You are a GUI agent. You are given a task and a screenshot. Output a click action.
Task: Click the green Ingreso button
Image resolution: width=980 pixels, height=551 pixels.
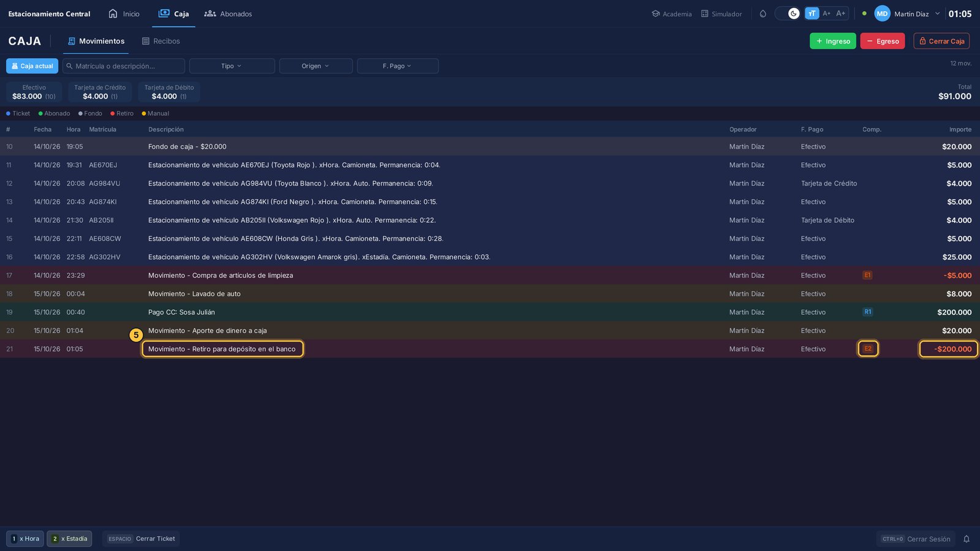tap(832, 41)
